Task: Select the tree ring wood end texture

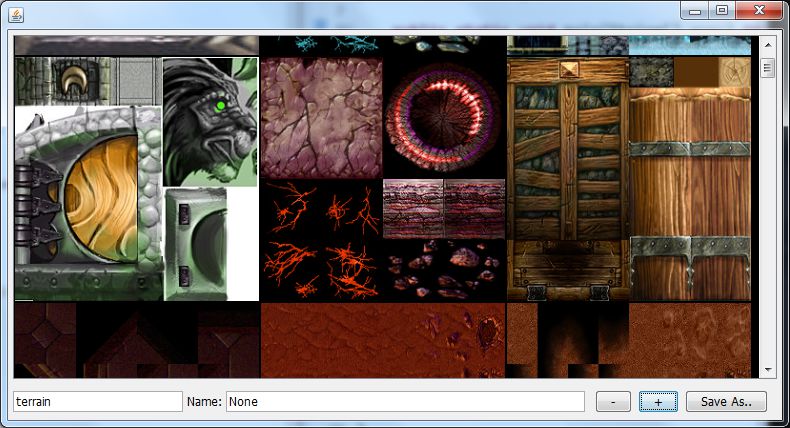Action: point(735,72)
